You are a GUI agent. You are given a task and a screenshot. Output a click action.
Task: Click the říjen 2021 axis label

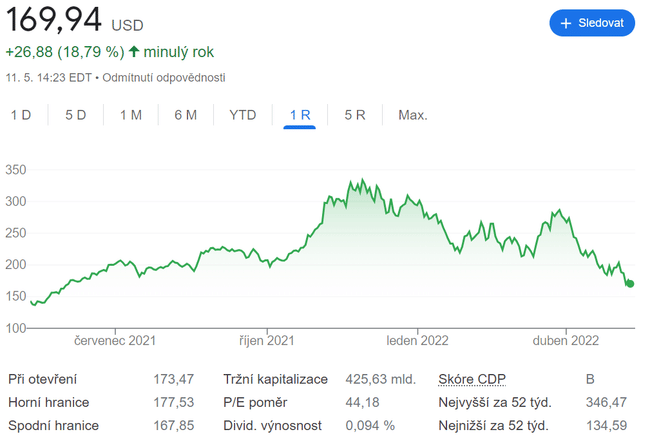click(x=268, y=341)
